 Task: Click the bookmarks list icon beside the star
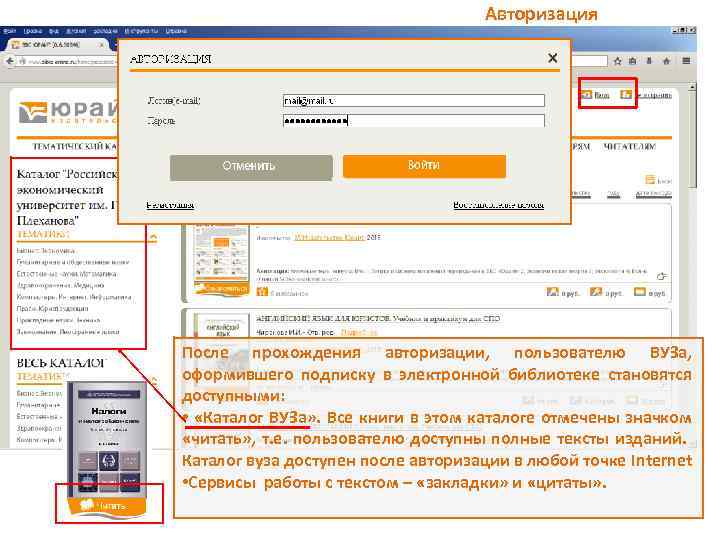click(x=633, y=61)
